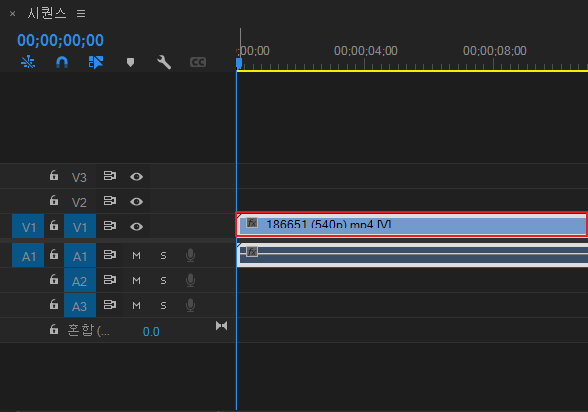The image size is (588, 412).
Task: Open fx badge on the video clip
Action: click(252, 223)
